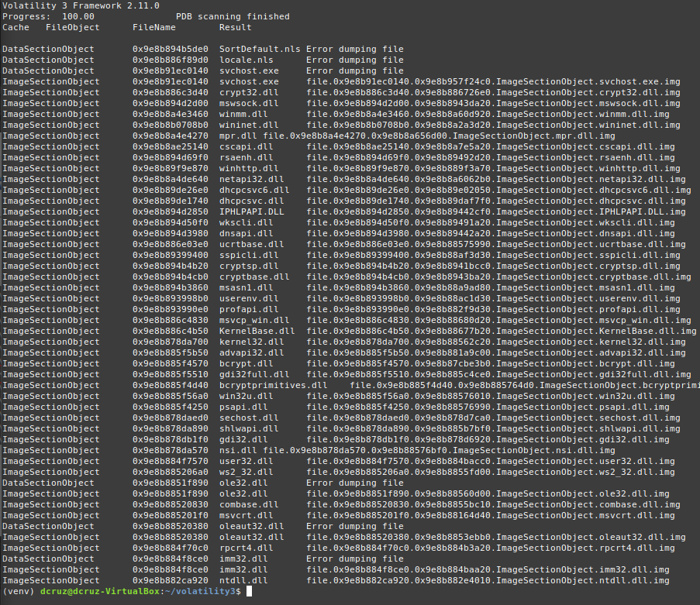
Task: Click 'psapi.dll' in the FileName column
Action: (243, 407)
